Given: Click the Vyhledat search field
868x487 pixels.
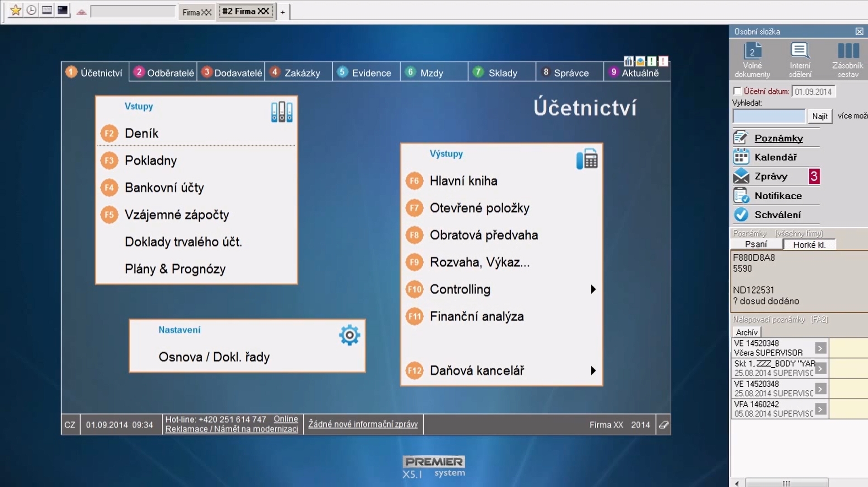Looking at the screenshot, I should click(x=769, y=116).
